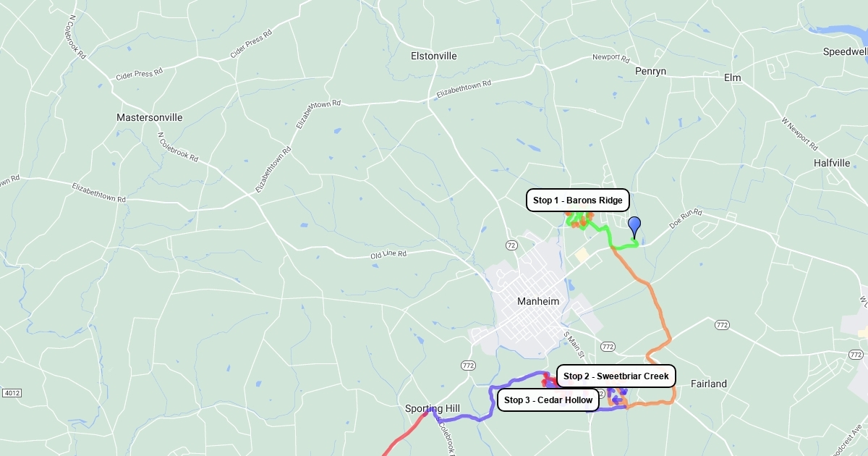Click the Sporting Hill place label
Viewport: 868px width, 456px height.
coord(433,409)
